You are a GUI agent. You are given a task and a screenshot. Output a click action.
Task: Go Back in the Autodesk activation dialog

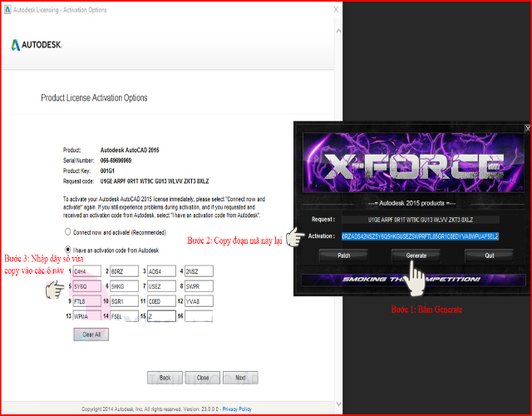click(x=165, y=378)
